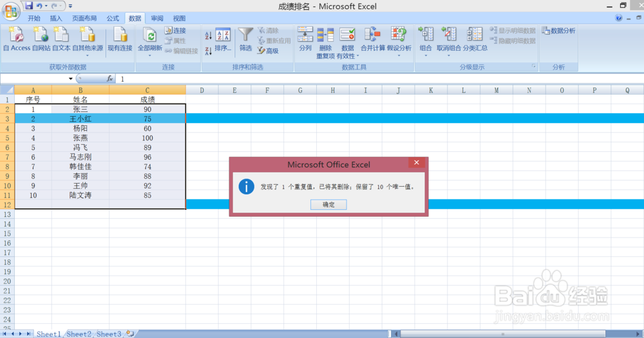The width and height of the screenshot is (644, 338).
Task: Expand the 取消组合 dropdown arrow
Action: [x=449, y=55]
